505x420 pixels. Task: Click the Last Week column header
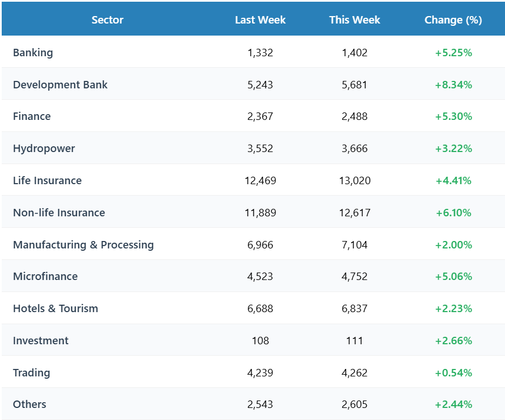(x=260, y=20)
